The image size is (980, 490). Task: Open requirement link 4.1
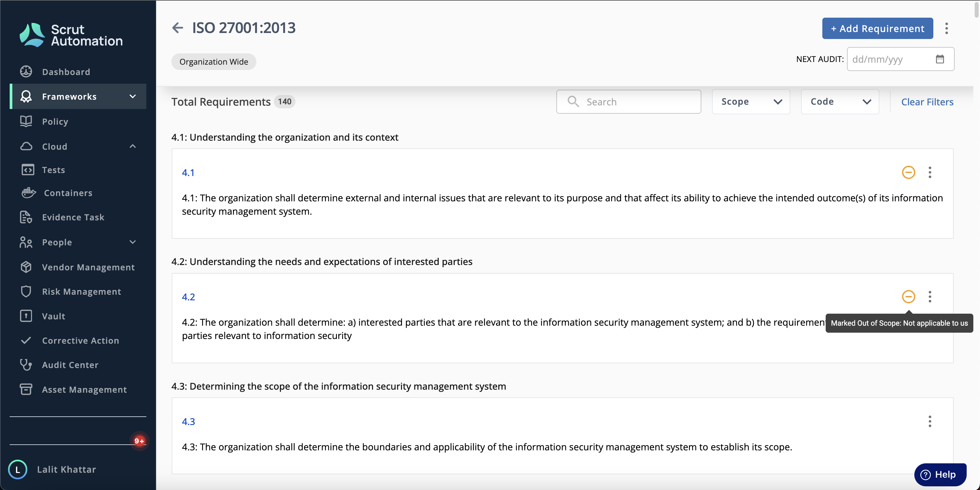[x=188, y=172]
